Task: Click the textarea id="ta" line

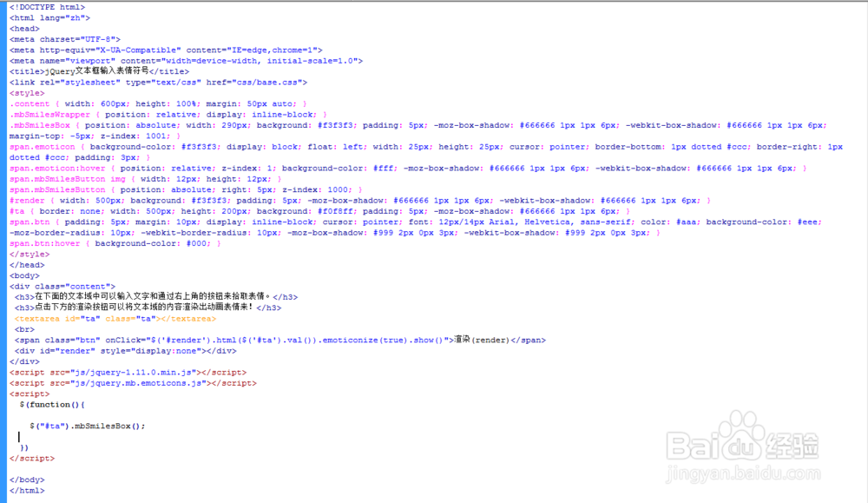Action: click(x=115, y=319)
